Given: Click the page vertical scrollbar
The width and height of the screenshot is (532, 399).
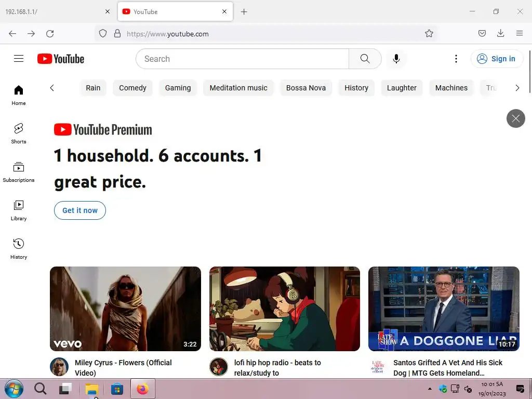Looking at the screenshot, I should (529, 71).
